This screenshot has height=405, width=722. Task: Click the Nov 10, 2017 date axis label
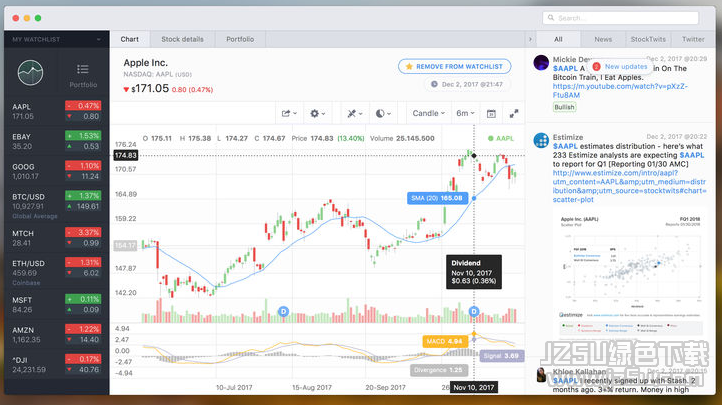point(474,388)
